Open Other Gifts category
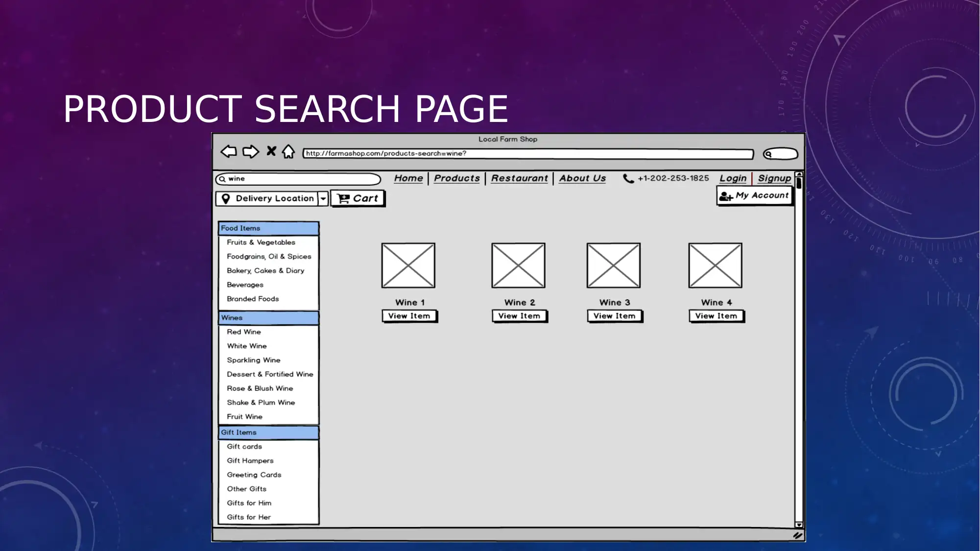Image resolution: width=980 pixels, height=551 pixels. (246, 489)
